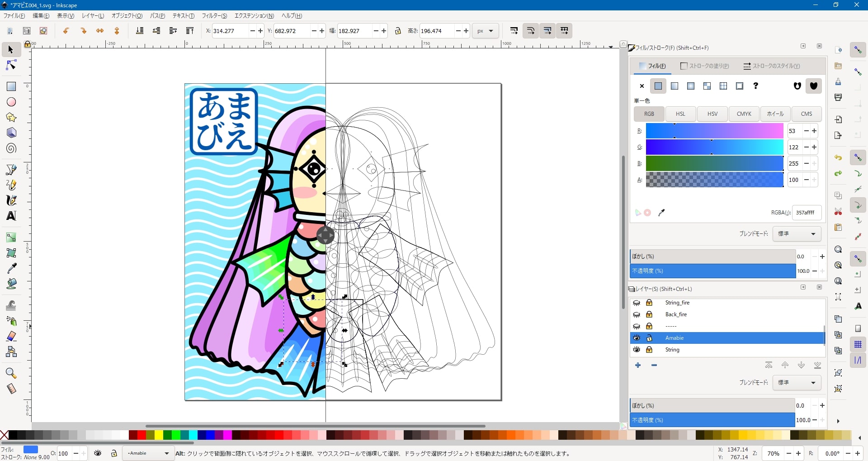Select the Bezier pen tool
The width and height of the screenshot is (868, 461).
point(11,170)
